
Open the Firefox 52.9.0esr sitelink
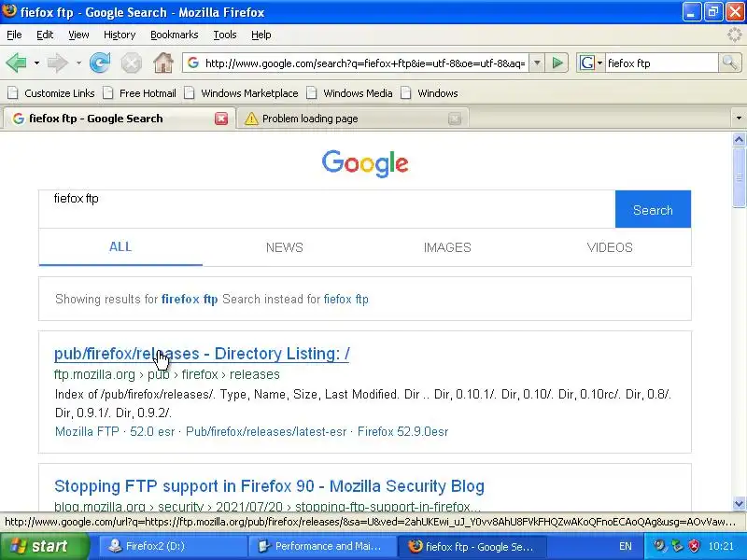tap(403, 431)
